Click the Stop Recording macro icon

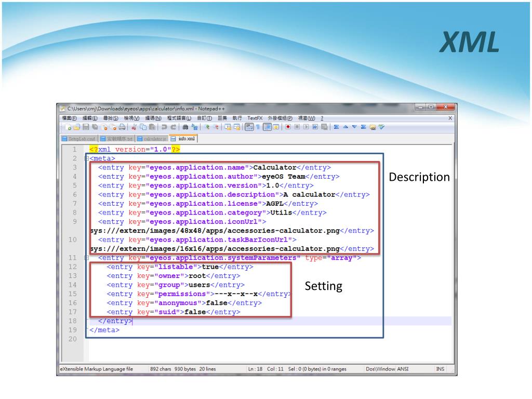point(297,127)
